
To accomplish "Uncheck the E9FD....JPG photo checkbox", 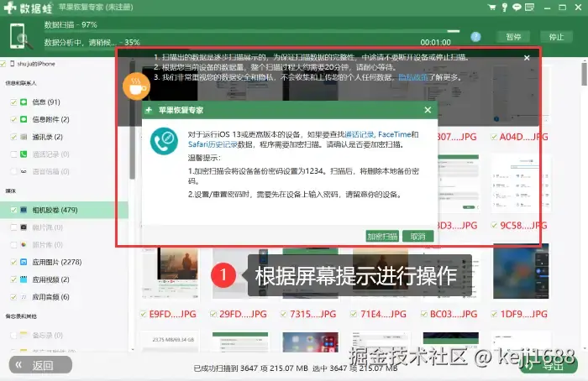I will coord(144,314).
